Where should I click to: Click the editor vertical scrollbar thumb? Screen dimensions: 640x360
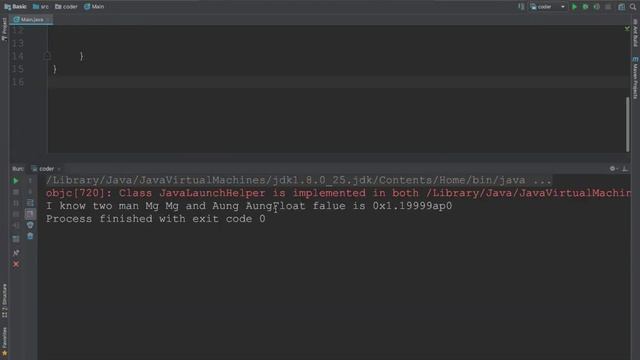point(627,124)
